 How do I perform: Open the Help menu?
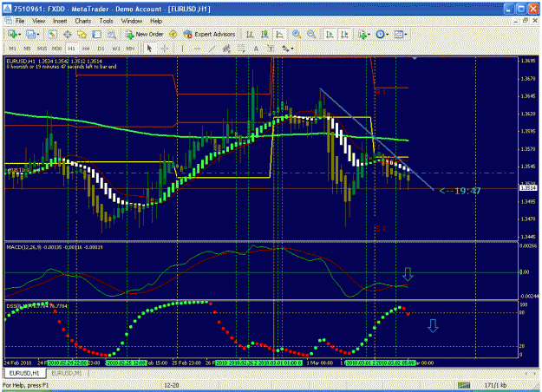pyautogui.click(x=156, y=21)
